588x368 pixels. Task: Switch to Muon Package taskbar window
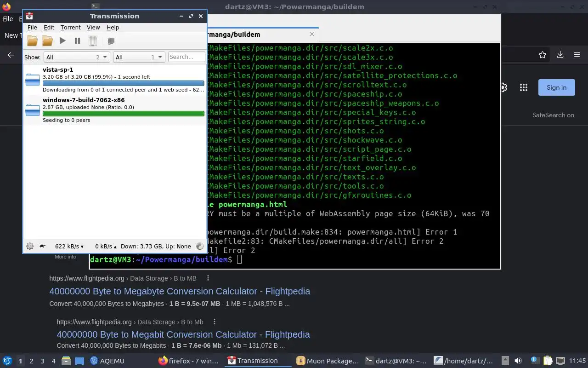[x=328, y=361]
